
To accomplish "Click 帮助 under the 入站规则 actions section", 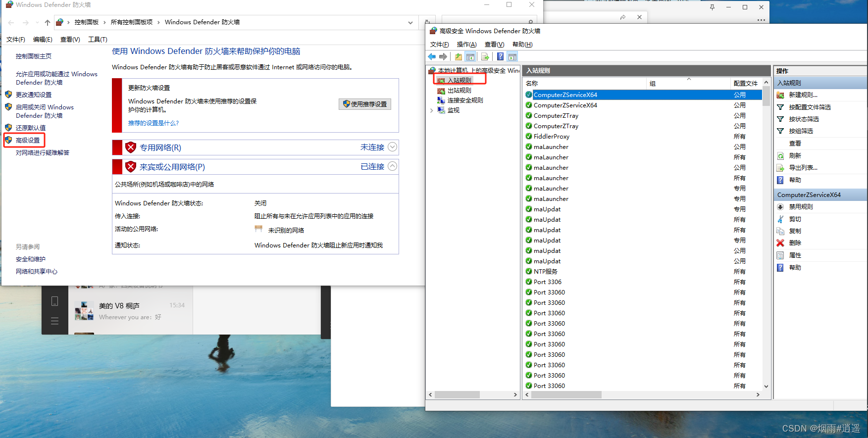I will pos(795,180).
